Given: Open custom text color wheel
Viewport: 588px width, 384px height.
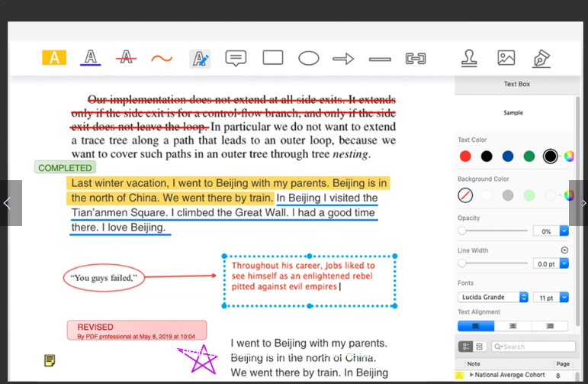Looking at the screenshot, I should point(569,157).
